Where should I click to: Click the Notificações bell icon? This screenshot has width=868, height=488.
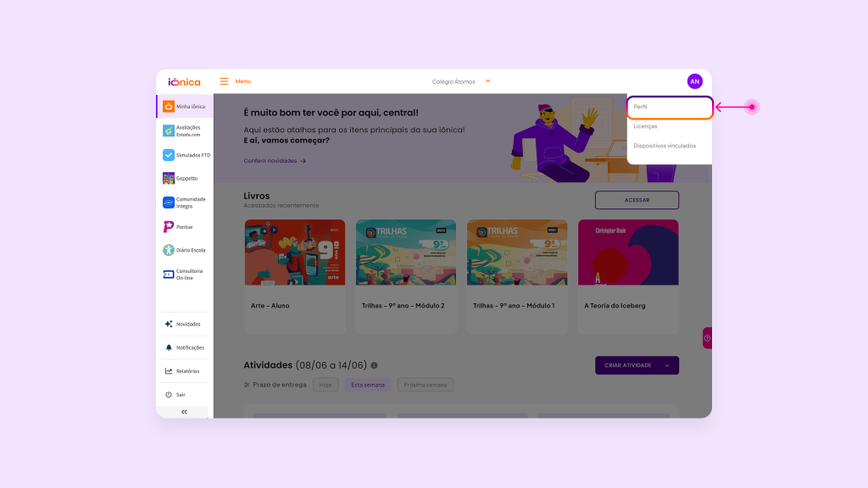169,347
